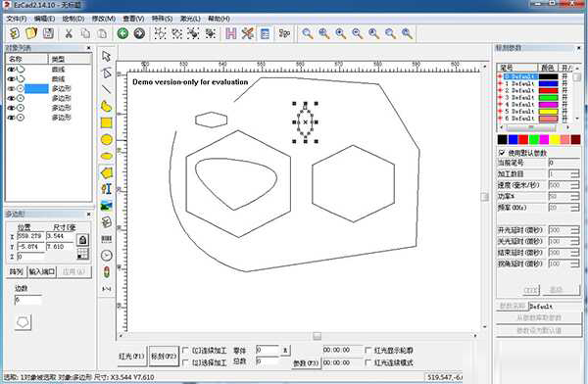
Task: Toggle 开 state of pen 3 Default
Action: point(564,98)
